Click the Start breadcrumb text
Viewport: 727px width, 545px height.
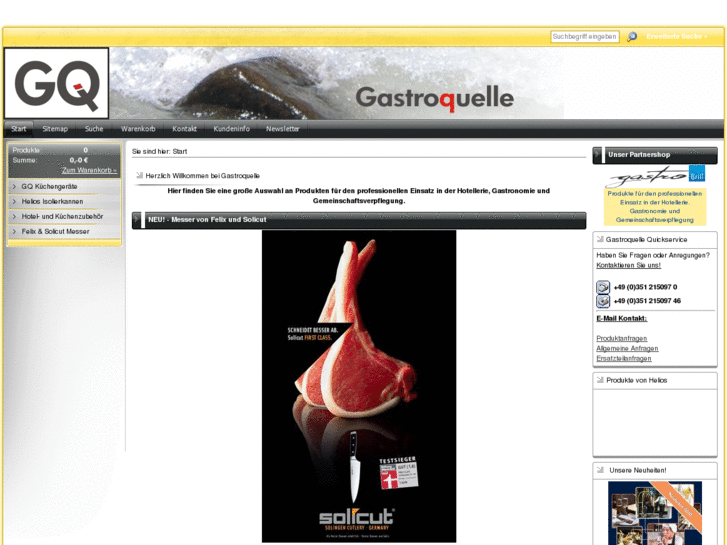(180, 152)
